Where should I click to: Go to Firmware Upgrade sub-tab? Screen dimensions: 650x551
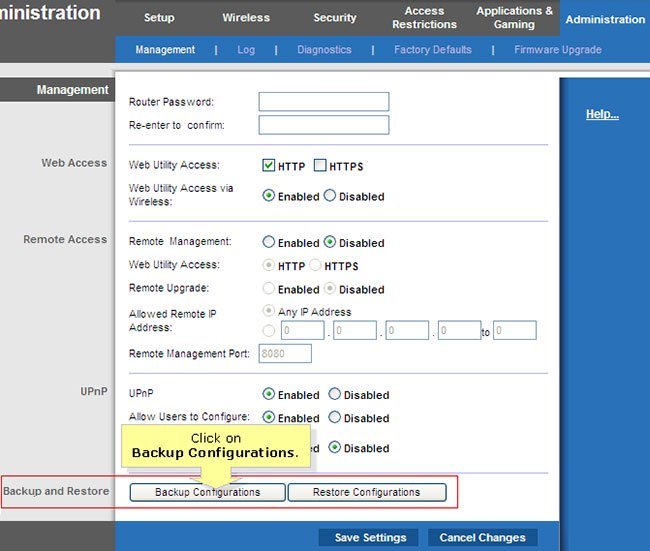click(x=557, y=50)
